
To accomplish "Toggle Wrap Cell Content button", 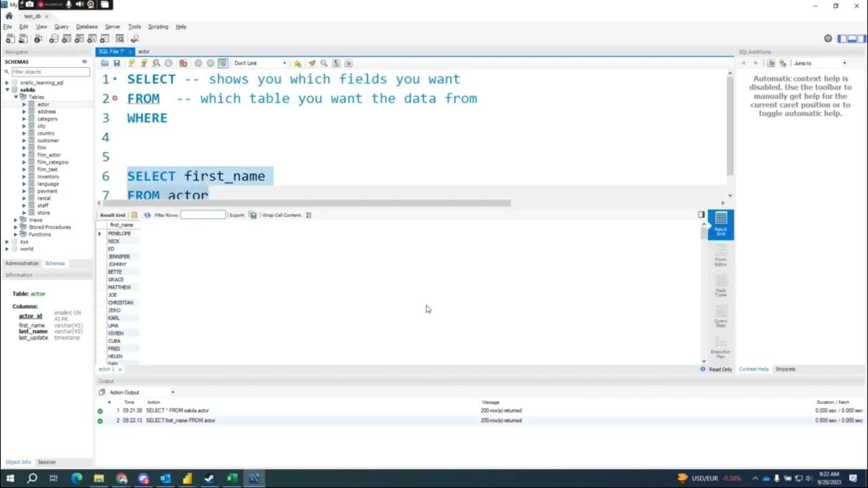I will click(309, 215).
